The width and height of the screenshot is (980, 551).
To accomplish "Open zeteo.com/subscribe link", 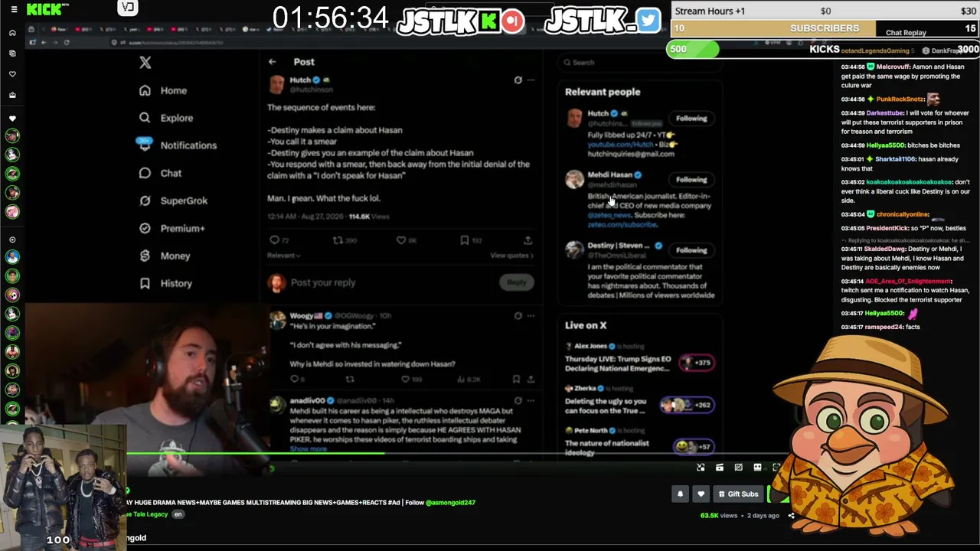I will point(622,225).
